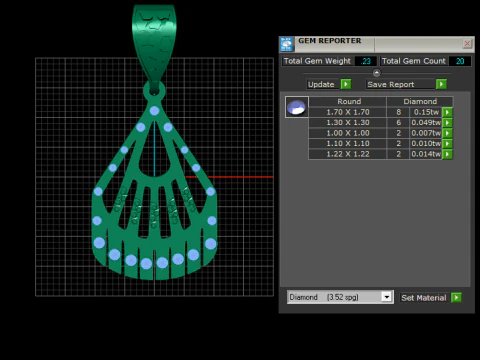The image size is (480, 360).
Task: Click the Total Gem Weight label
Action: click(317, 61)
